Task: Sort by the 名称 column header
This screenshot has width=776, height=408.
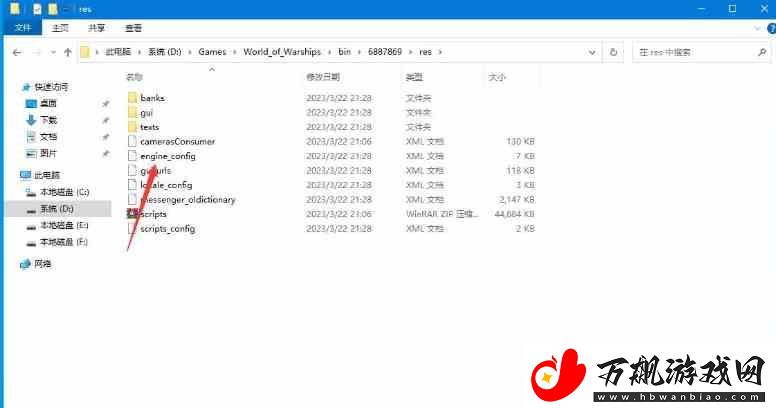Action: (x=134, y=77)
